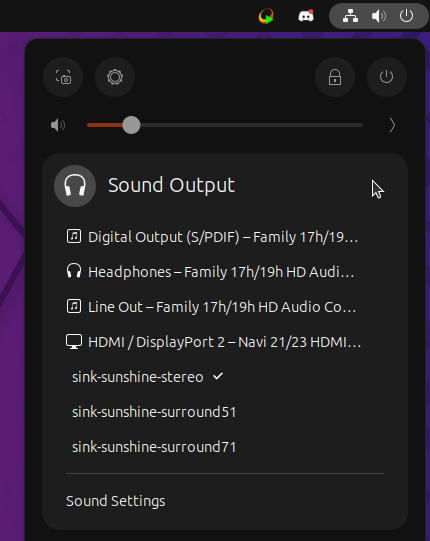Open the Sunshine tray icon
430x541 pixels.
click(x=266, y=16)
